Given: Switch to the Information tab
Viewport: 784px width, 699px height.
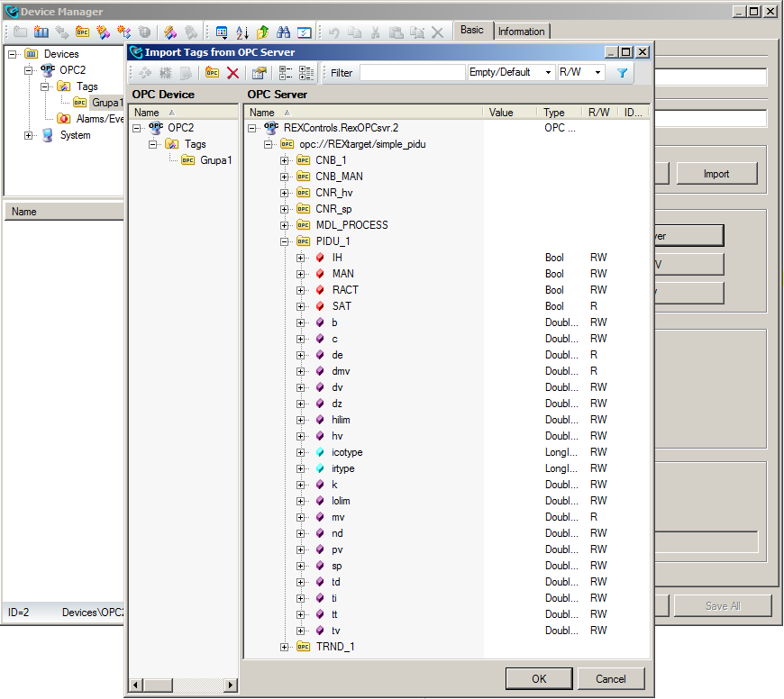Looking at the screenshot, I should pos(521,32).
